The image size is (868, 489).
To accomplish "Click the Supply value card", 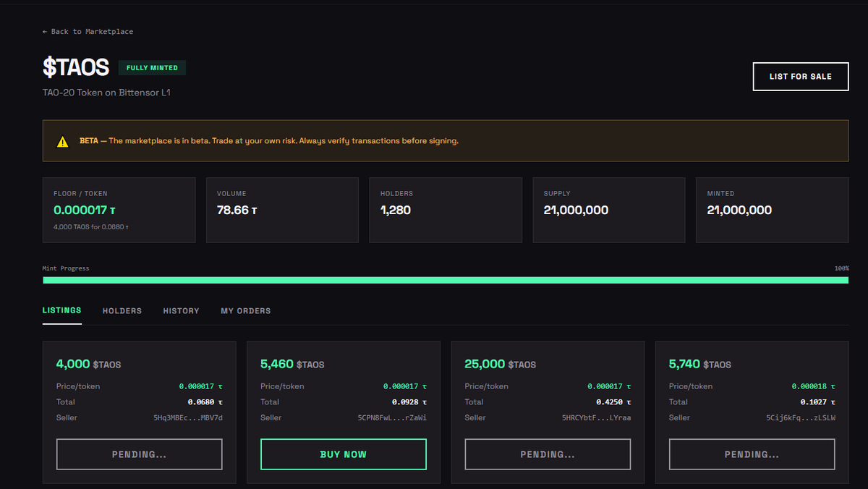I will [609, 210].
